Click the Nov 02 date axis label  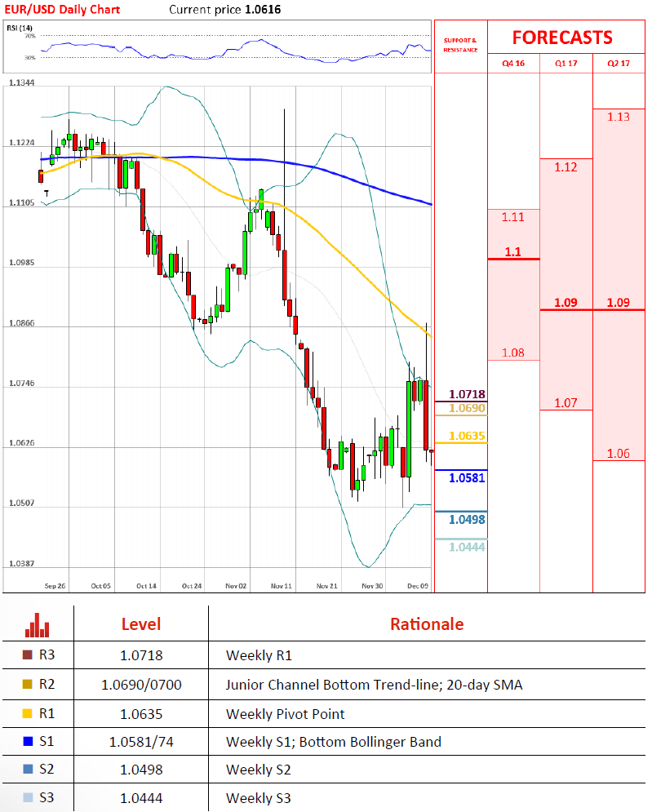236,586
